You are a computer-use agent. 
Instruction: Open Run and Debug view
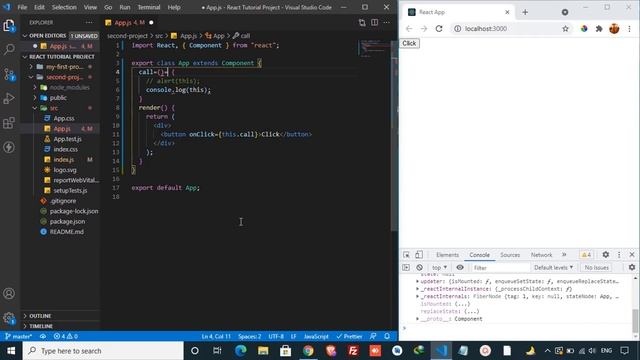9,98
